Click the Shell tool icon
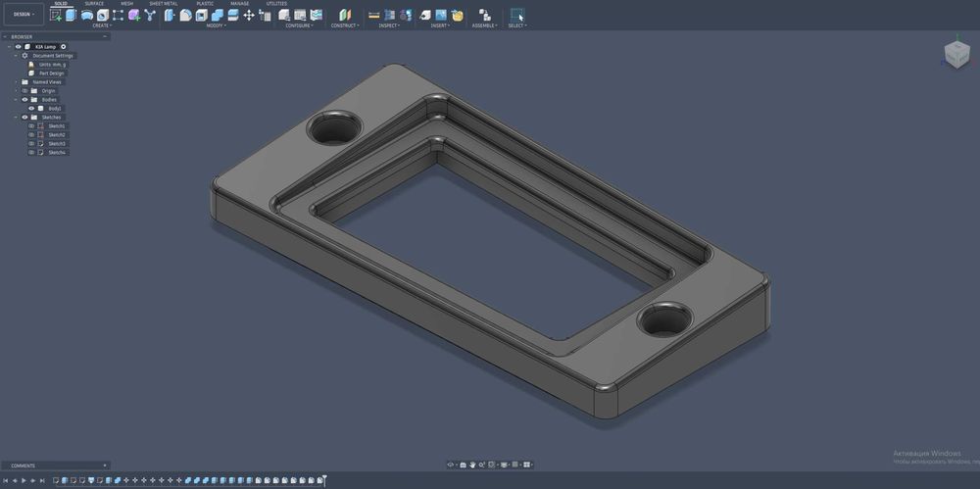This screenshot has height=489, width=980. 201,15
